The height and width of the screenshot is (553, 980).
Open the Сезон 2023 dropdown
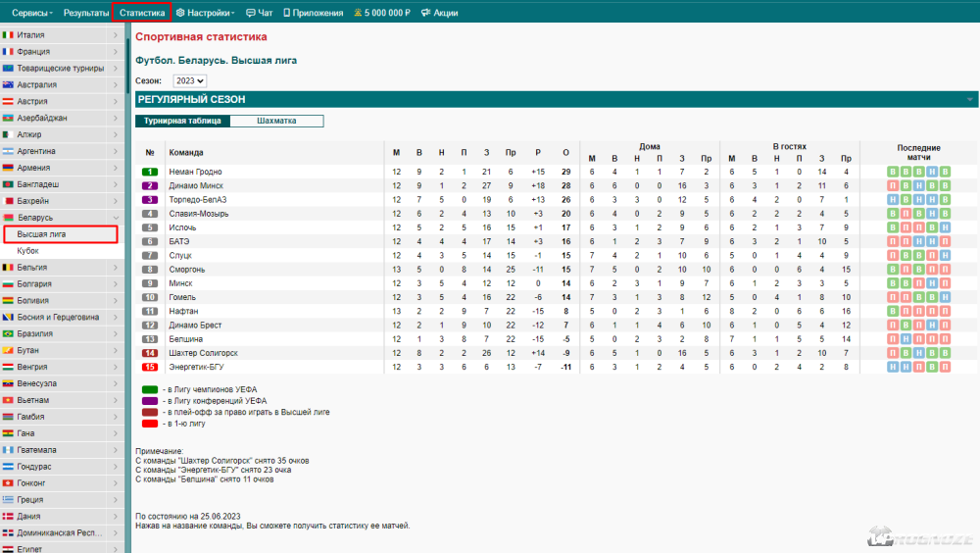click(x=190, y=81)
